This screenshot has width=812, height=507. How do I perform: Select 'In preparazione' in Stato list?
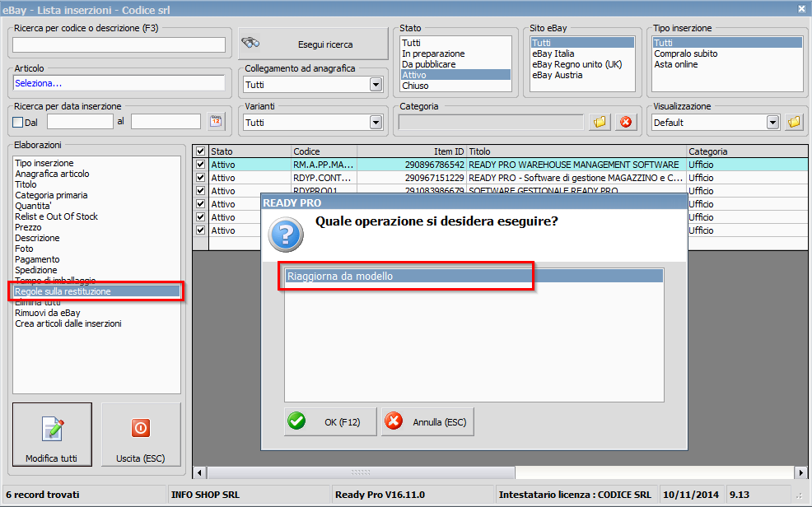(455, 53)
